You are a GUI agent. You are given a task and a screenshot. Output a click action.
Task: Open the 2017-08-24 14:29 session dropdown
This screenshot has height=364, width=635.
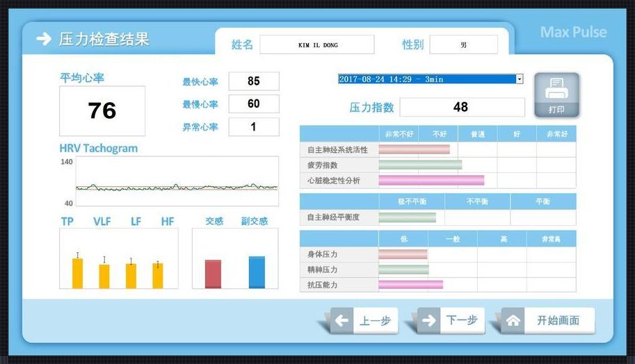431,79
